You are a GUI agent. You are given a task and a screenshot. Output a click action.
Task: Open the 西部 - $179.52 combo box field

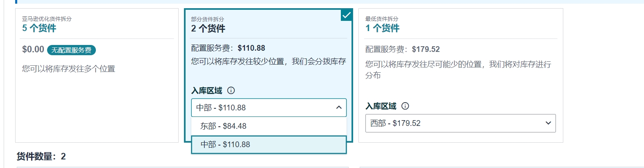460,123
